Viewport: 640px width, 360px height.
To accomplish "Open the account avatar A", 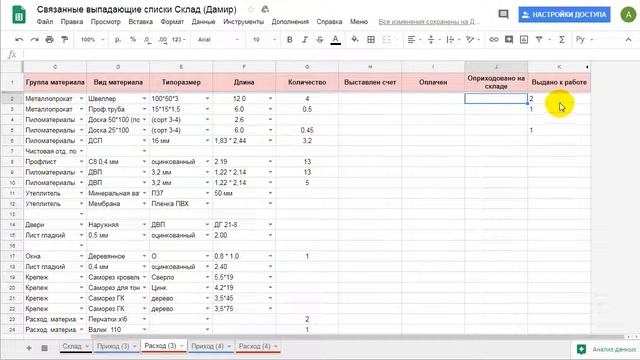I will (628, 15).
